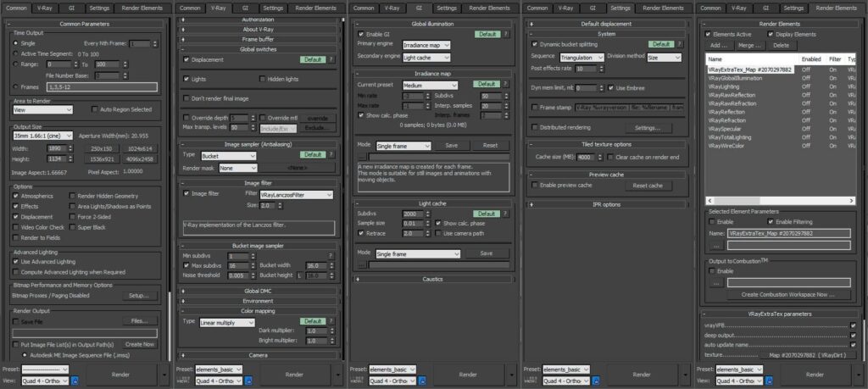Viewport: 868px width, 389px height.
Task: Enable the Distributed rendering checkbox
Action: [534, 127]
